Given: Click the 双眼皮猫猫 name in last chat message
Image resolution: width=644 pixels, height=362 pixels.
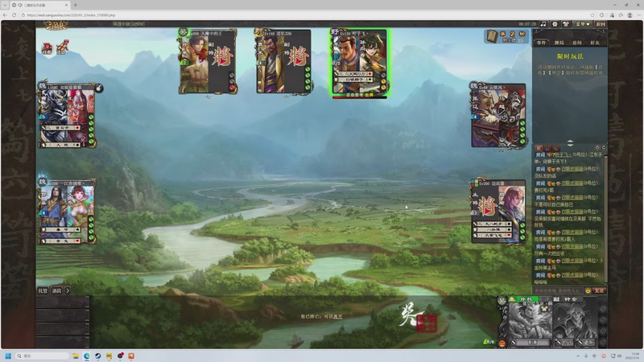Looking at the screenshot, I should click(x=572, y=275).
